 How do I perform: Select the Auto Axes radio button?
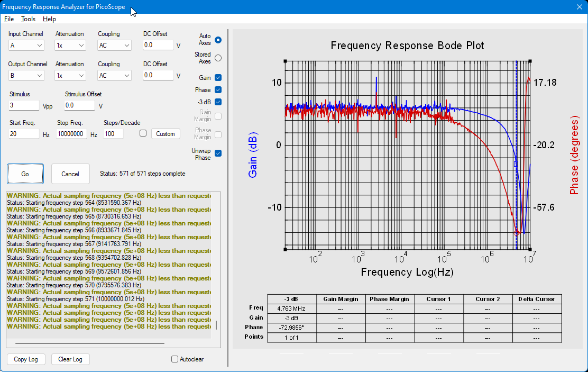[x=218, y=40]
